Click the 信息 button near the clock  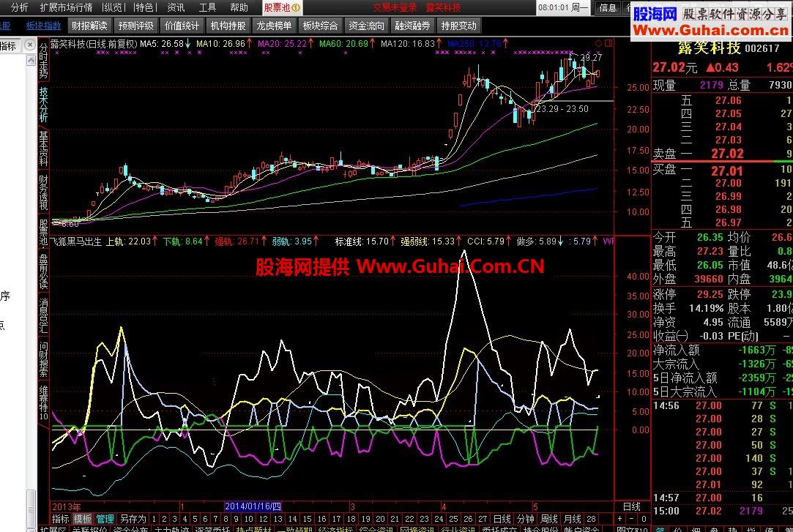click(x=608, y=7)
